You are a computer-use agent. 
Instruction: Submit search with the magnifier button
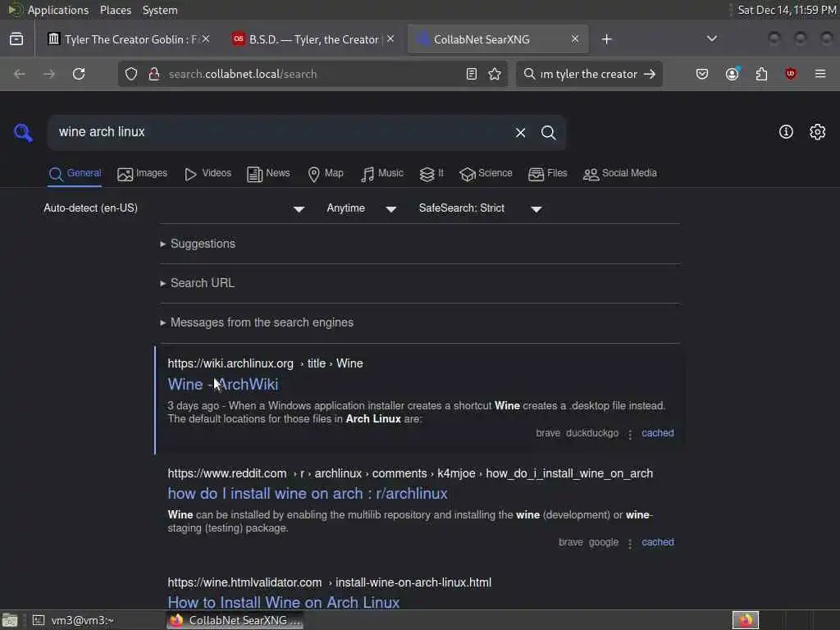click(x=548, y=132)
